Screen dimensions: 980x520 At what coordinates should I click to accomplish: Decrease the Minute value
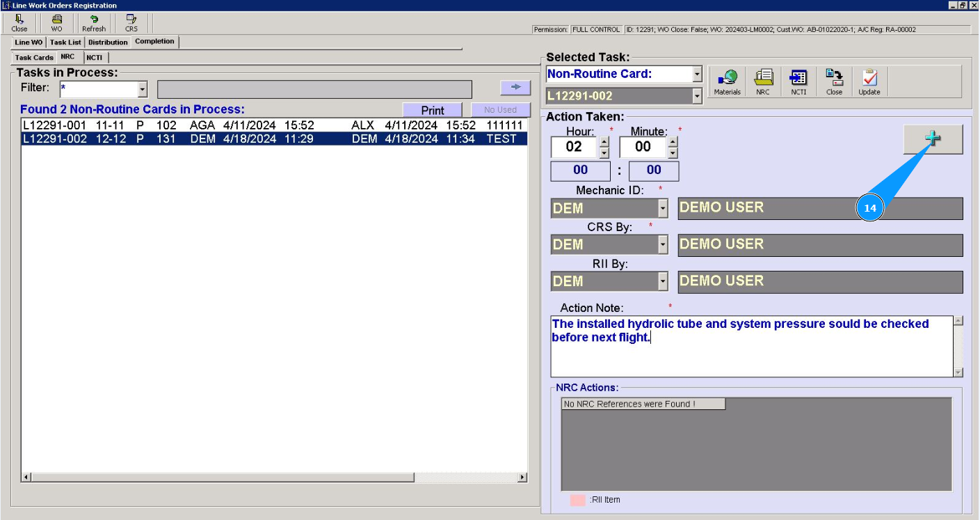click(x=672, y=152)
